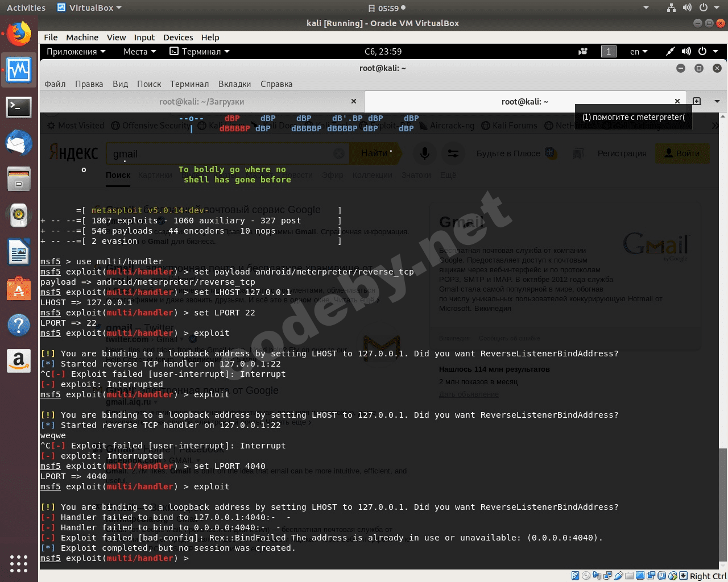
Task: Click the shared folders status icon
Action: click(x=630, y=576)
